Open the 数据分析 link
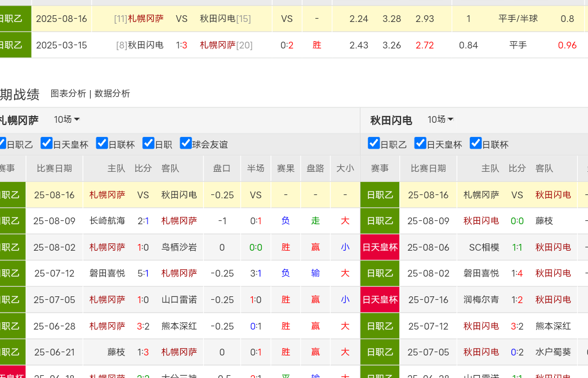 click(x=112, y=94)
